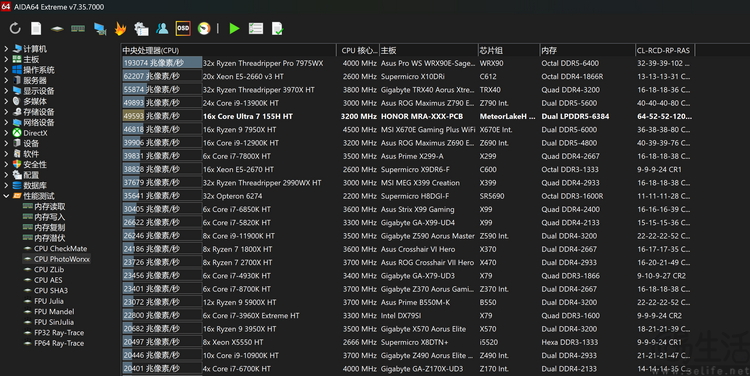Open the checklist Results toolbar icon

(256, 29)
